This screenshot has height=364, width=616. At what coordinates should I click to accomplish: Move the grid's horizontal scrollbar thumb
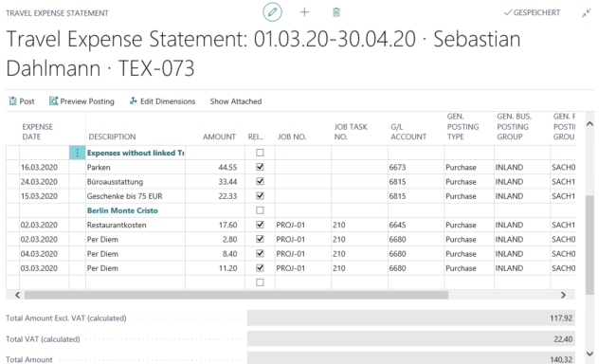(236, 295)
